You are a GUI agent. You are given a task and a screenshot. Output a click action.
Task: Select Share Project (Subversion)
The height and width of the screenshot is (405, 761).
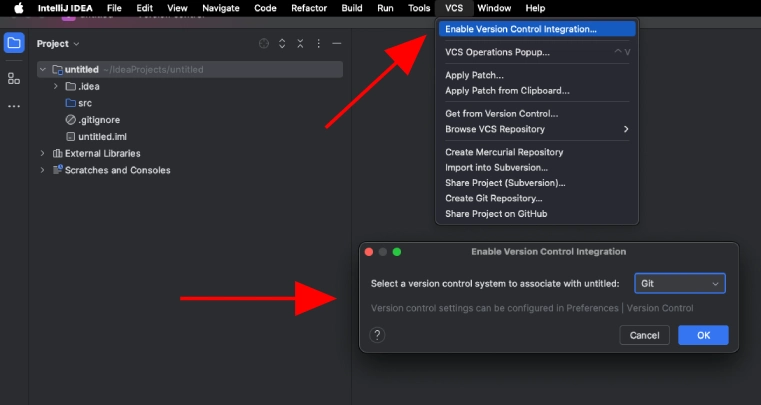537,183
